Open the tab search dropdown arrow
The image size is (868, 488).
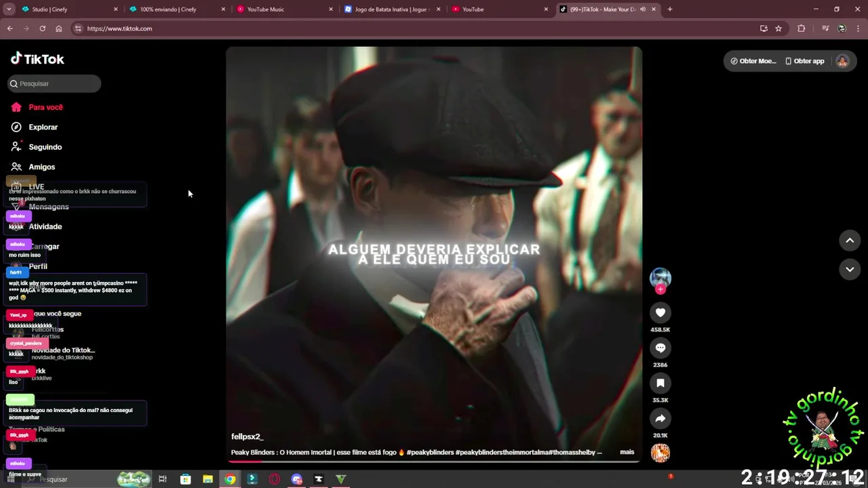[9, 9]
